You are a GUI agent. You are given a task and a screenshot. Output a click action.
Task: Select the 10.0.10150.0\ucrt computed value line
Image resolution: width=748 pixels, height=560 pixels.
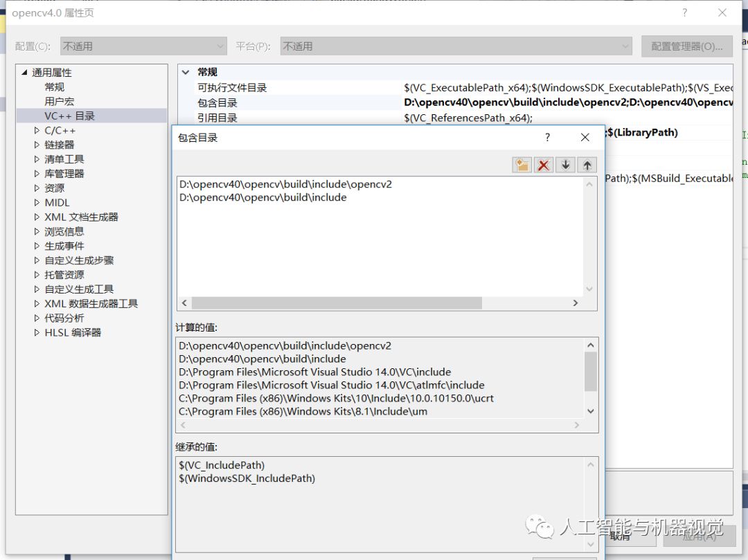(x=337, y=399)
